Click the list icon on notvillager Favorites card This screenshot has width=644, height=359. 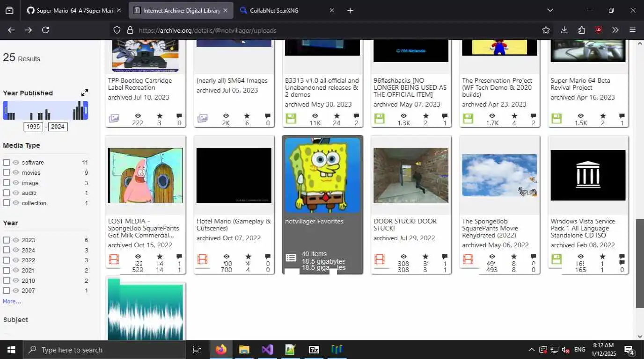[x=291, y=258]
